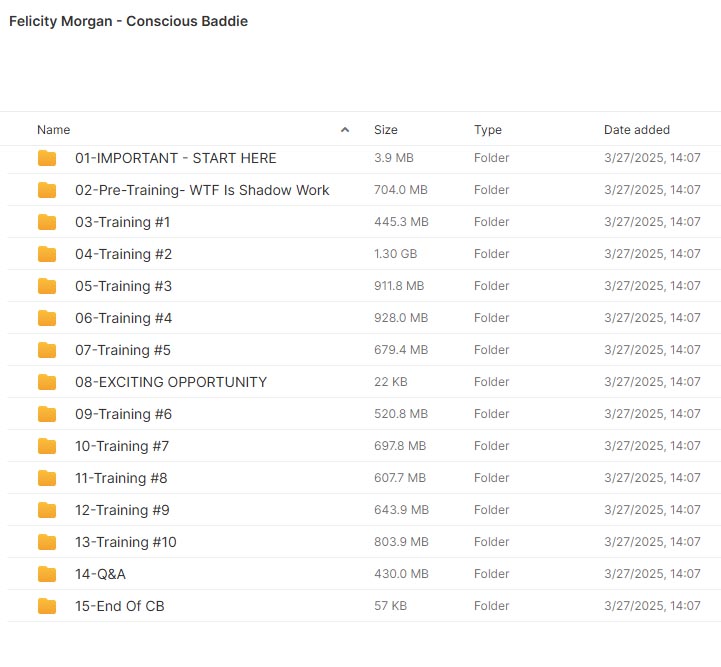Click the 704.0 MB size value
This screenshot has width=721, height=667.
401,190
